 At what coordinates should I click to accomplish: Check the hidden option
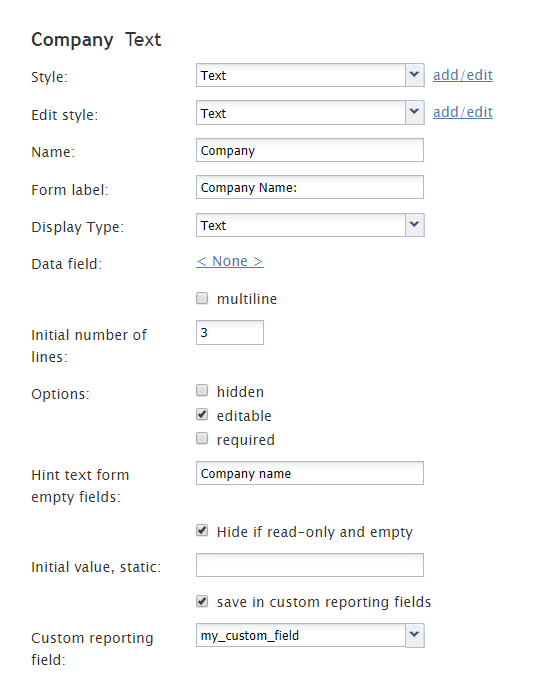[202, 390]
